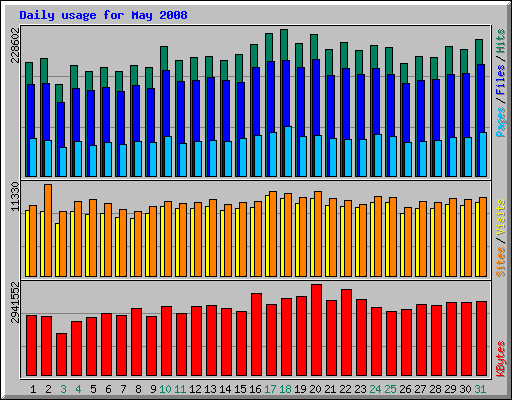Click the shortest red KBytes bar for day 3
512x400 pixels.
[x=61, y=354]
